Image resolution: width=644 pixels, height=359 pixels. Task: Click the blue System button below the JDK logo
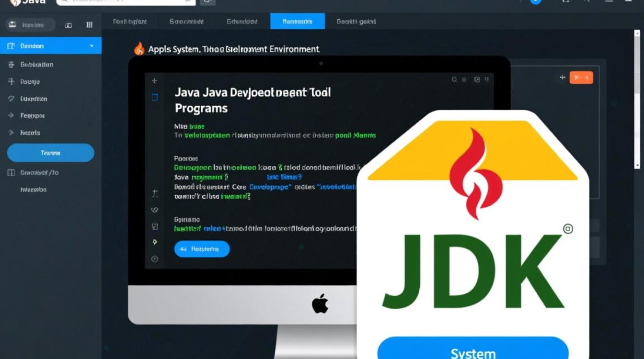472,350
